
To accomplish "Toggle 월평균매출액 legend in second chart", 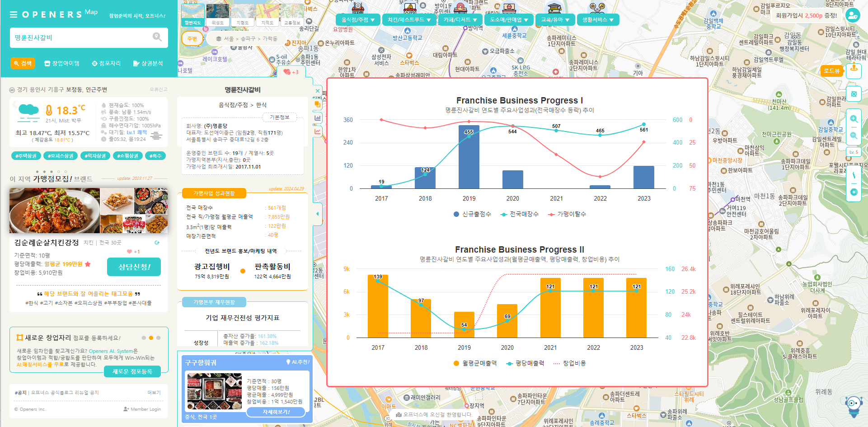I will [x=475, y=363].
